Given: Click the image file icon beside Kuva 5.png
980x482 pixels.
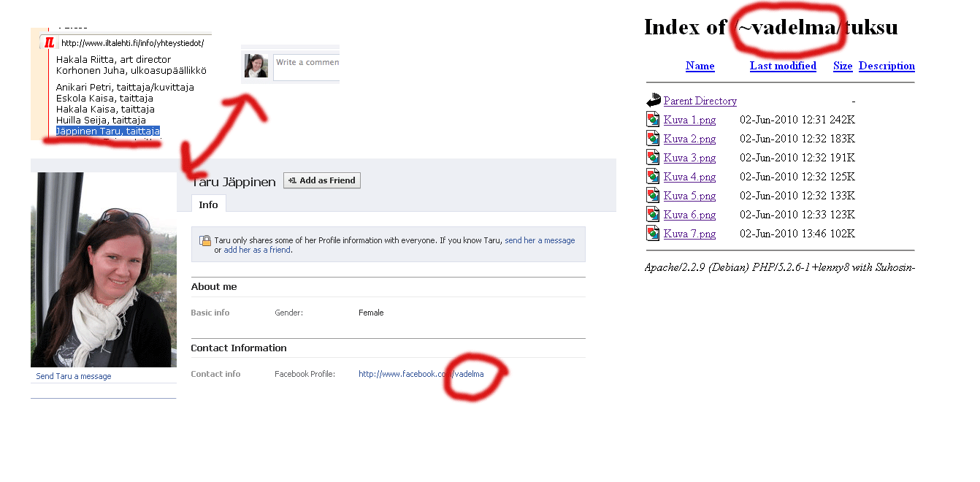Looking at the screenshot, I should (x=653, y=196).
